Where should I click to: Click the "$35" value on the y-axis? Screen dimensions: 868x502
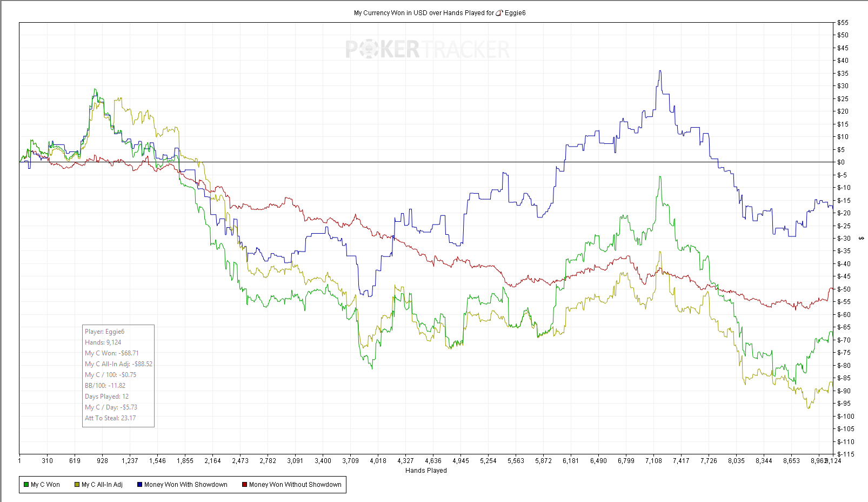pos(843,74)
